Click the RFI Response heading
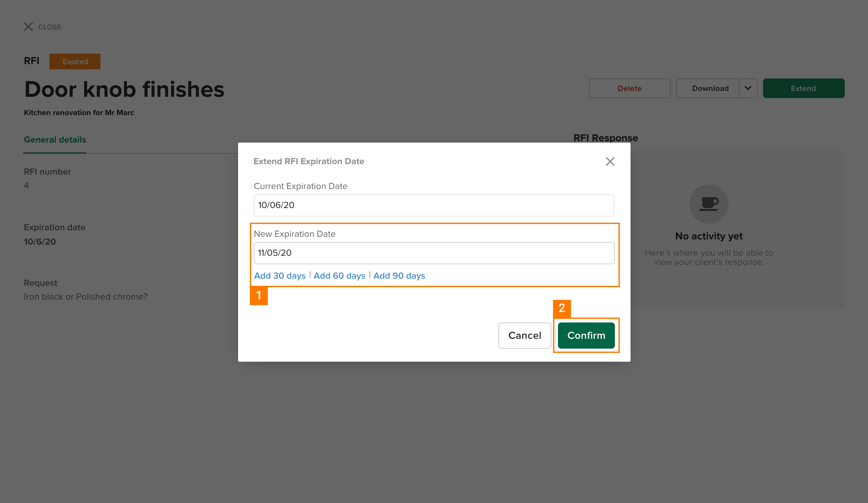The width and height of the screenshot is (868, 503). click(x=605, y=138)
